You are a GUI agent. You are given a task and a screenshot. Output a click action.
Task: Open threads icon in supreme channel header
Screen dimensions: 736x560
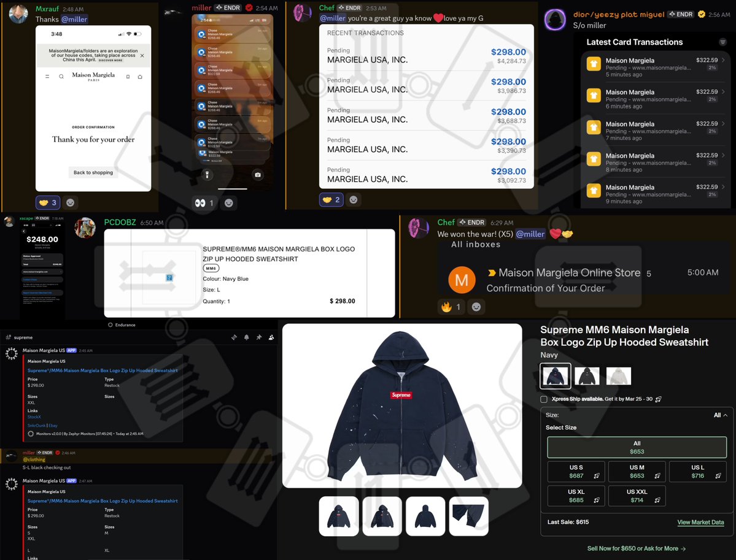coord(234,337)
